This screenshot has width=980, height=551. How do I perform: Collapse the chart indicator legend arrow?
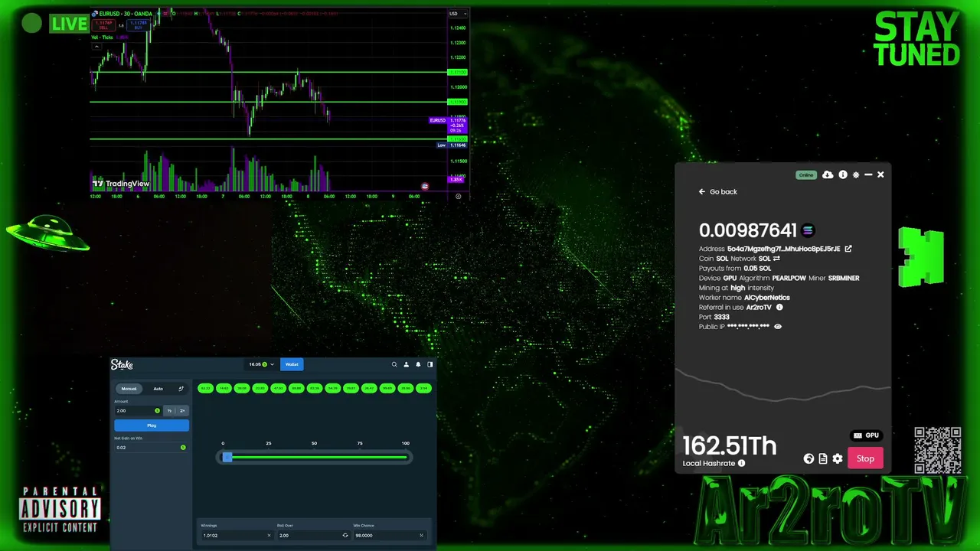click(x=97, y=47)
